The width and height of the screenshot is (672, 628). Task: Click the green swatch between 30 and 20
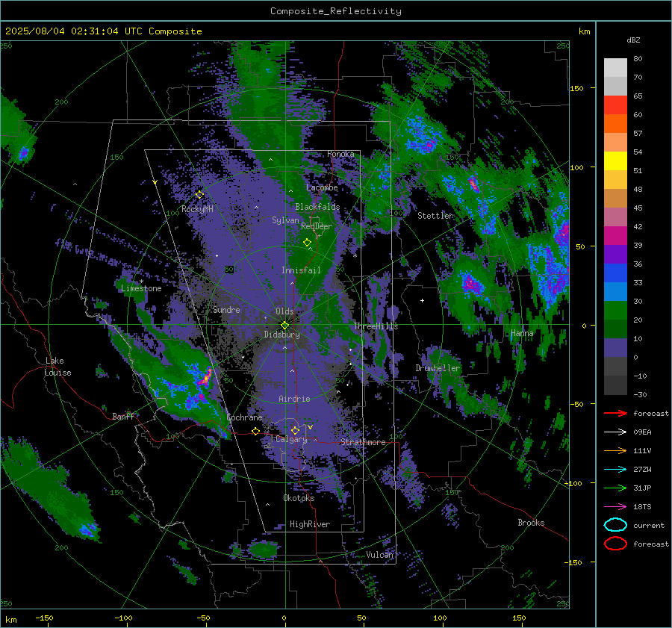pos(615,311)
